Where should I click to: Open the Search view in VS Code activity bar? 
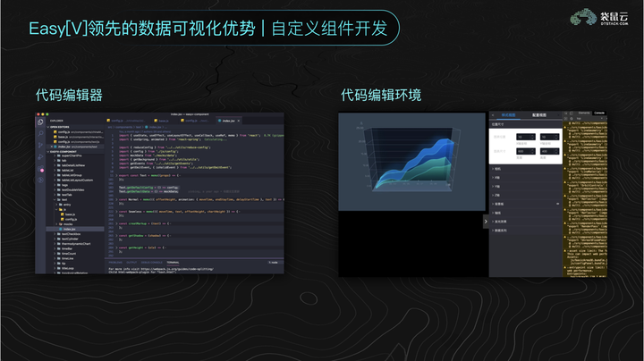point(40,133)
